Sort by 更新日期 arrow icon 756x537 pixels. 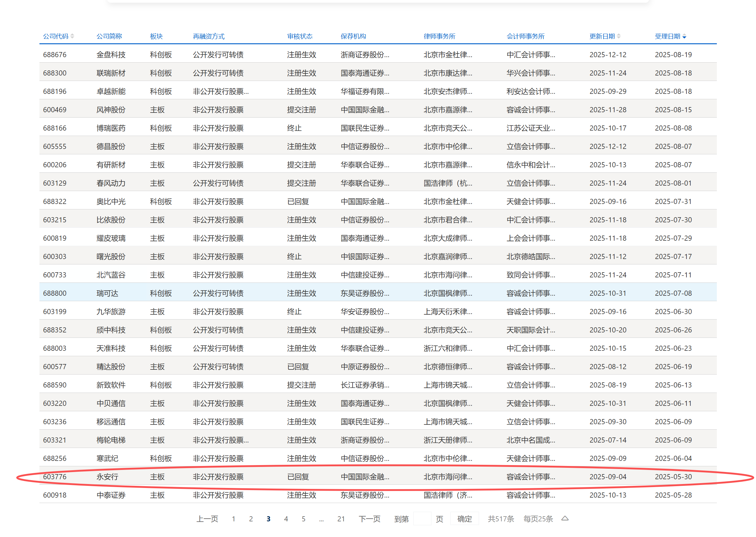point(618,36)
